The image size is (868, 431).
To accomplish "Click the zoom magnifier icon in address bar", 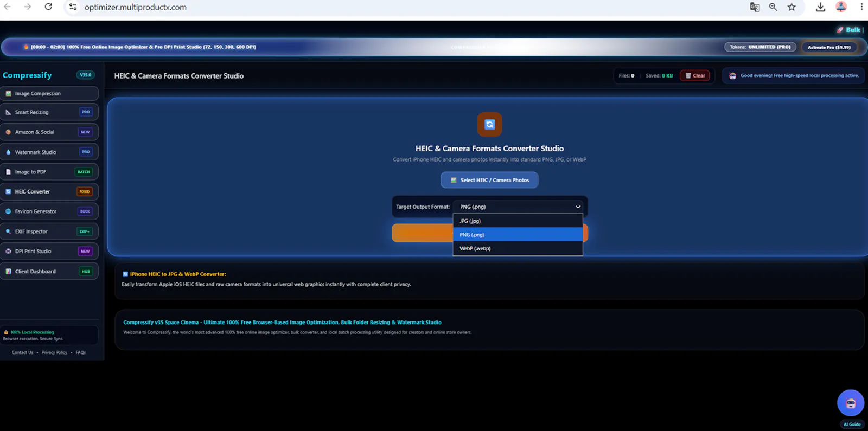I will pyautogui.click(x=773, y=7).
